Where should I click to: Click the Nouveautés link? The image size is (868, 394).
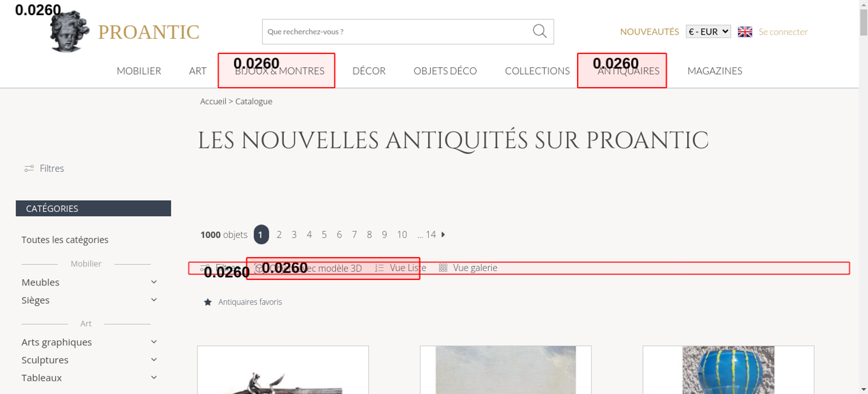point(649,32)
